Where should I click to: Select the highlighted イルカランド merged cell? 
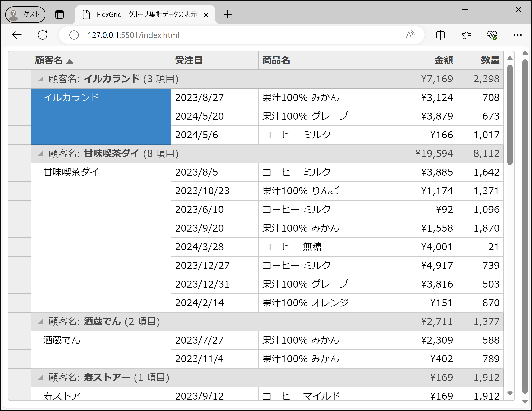(101, 116)
